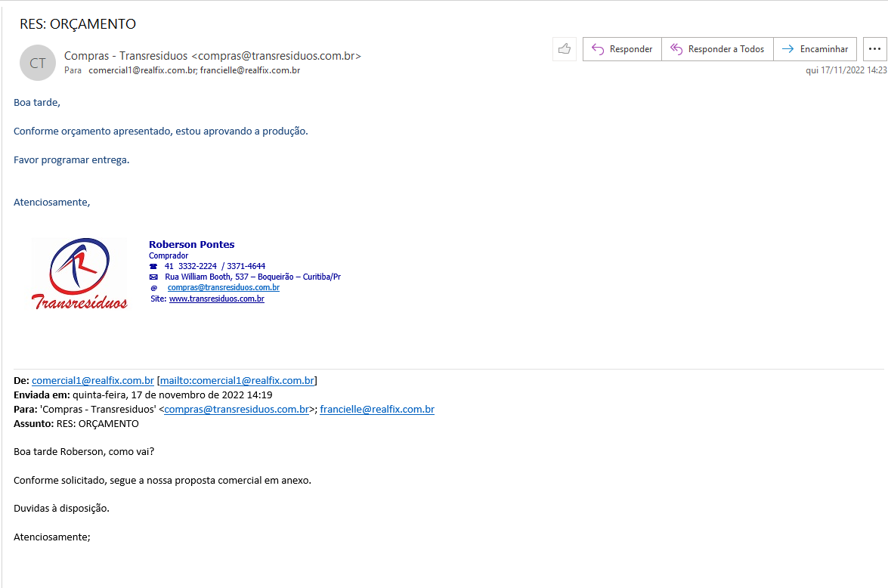This screenshot has width=888, height=588.
Task: Select recipient comercial1@realfix.com.br in the header
Action: click(142, 70)
